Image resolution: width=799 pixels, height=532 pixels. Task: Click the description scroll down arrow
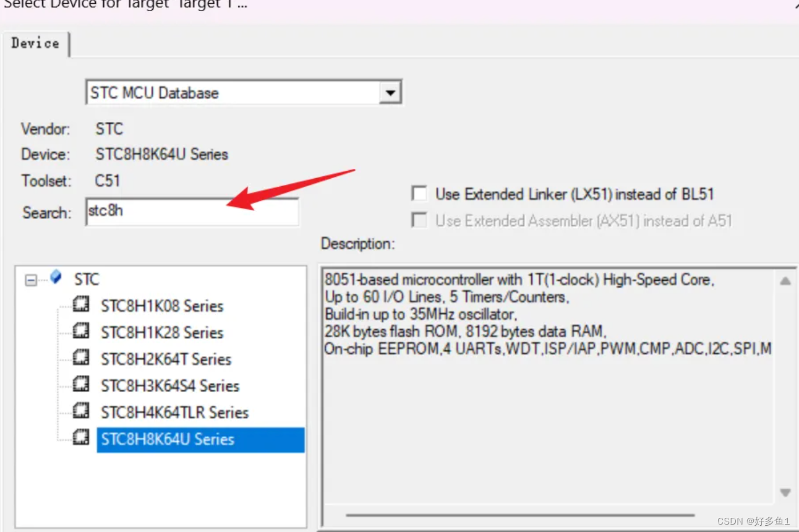[785, 493]
